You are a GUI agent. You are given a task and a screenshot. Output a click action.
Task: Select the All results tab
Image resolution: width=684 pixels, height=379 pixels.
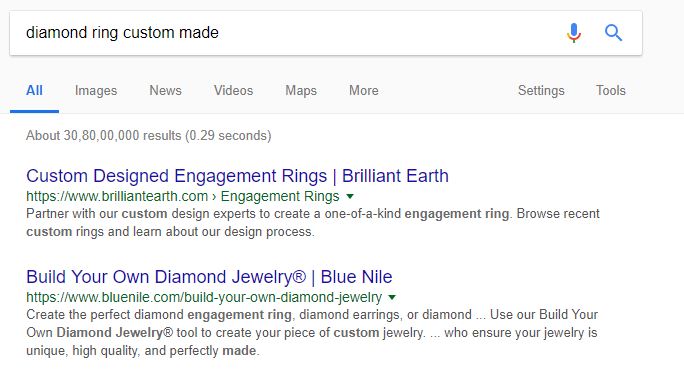[x=34, y=90]
